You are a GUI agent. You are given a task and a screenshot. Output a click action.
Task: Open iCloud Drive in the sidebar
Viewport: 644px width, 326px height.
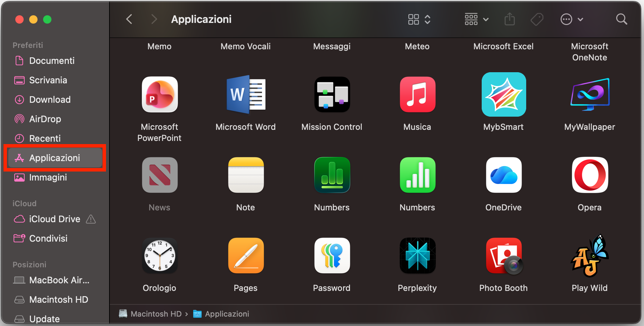56,219
